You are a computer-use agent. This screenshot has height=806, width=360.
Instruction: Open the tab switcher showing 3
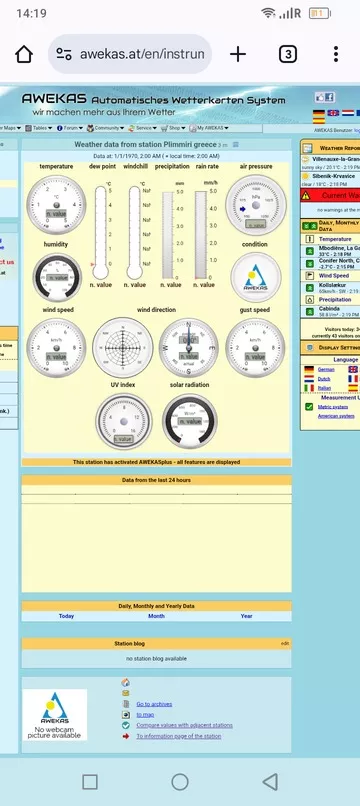[x=287, y=54]
